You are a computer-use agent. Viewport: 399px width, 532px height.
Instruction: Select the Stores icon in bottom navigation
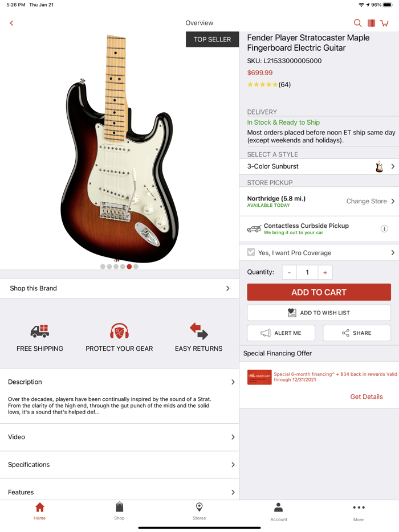click(199, 511)
